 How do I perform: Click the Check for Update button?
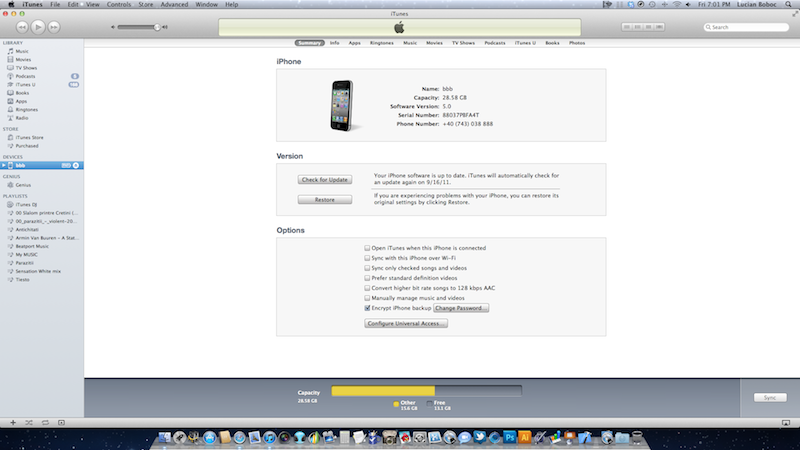[x=324, y=180]
